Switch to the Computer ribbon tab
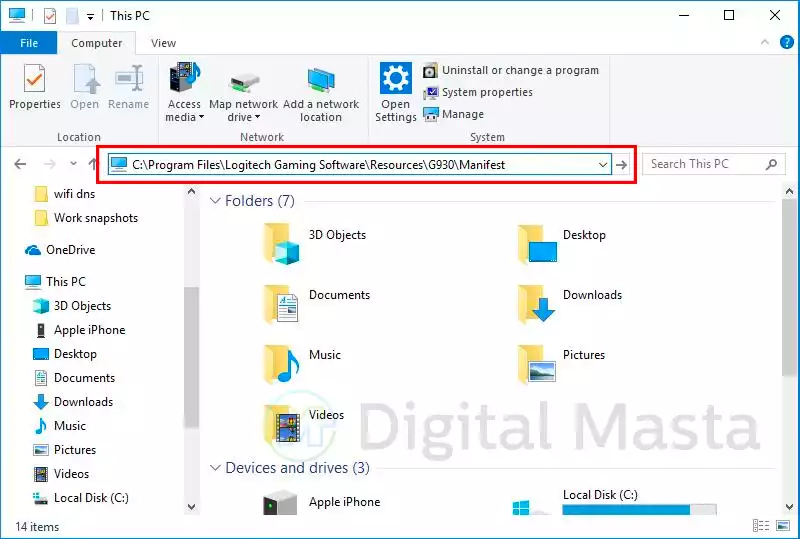 pyautogui.click(x=96, y=43)
